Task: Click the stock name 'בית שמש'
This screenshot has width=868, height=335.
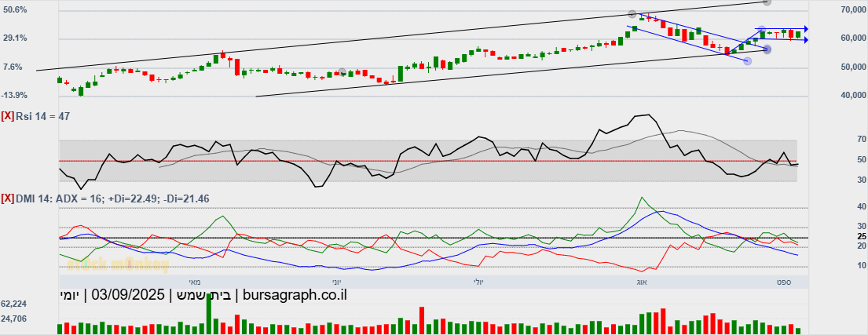Action: coord(204,295)
